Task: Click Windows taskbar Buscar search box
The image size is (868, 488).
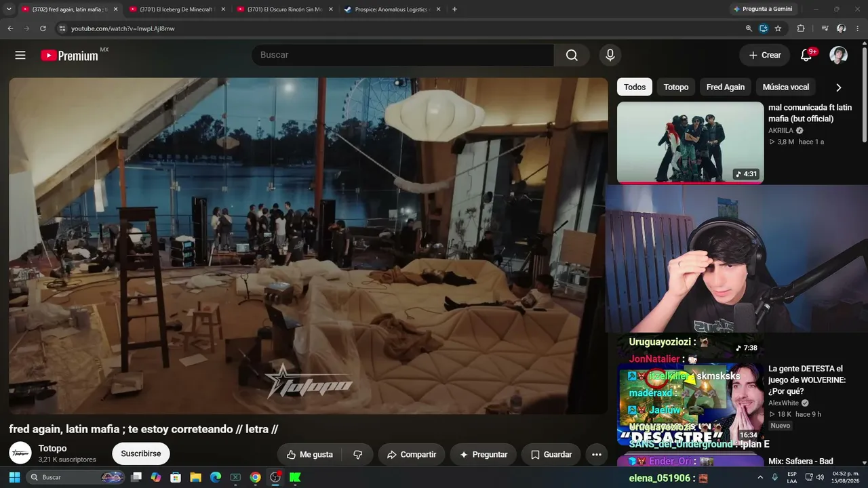Action: pos(76,477)
